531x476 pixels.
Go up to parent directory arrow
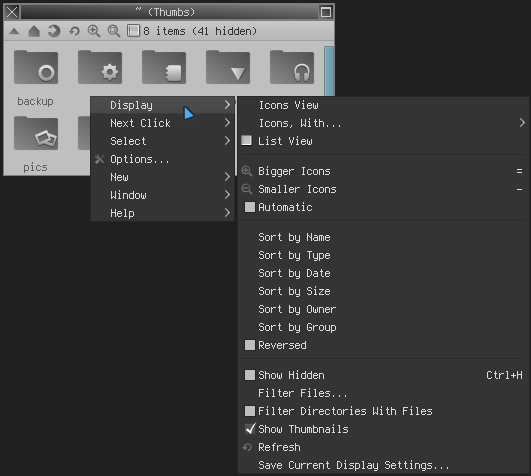14,31
